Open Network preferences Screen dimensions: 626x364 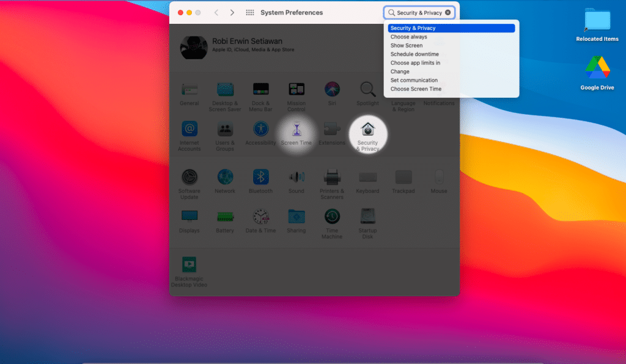pos(225,182)
